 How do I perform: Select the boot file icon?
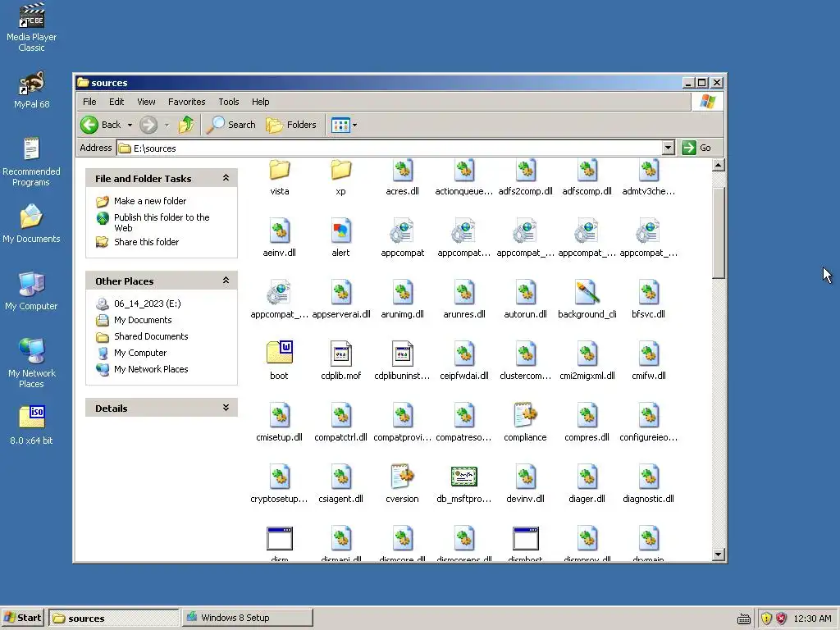tap(279, 353)
